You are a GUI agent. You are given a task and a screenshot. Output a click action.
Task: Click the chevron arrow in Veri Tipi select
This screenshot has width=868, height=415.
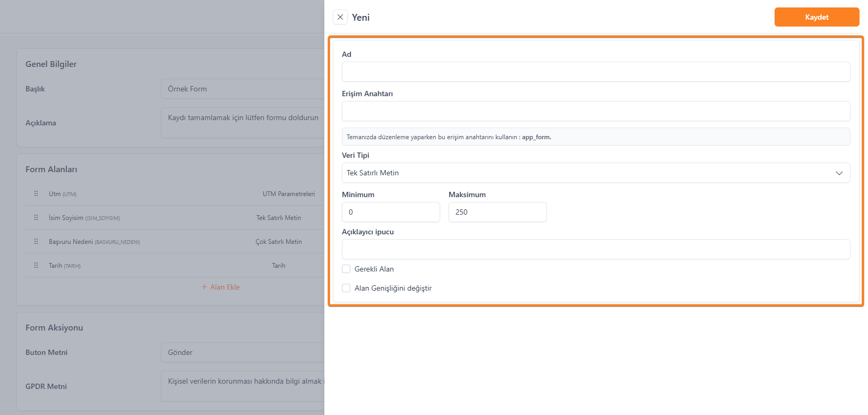pyautogui.click(x=839, y=173)
